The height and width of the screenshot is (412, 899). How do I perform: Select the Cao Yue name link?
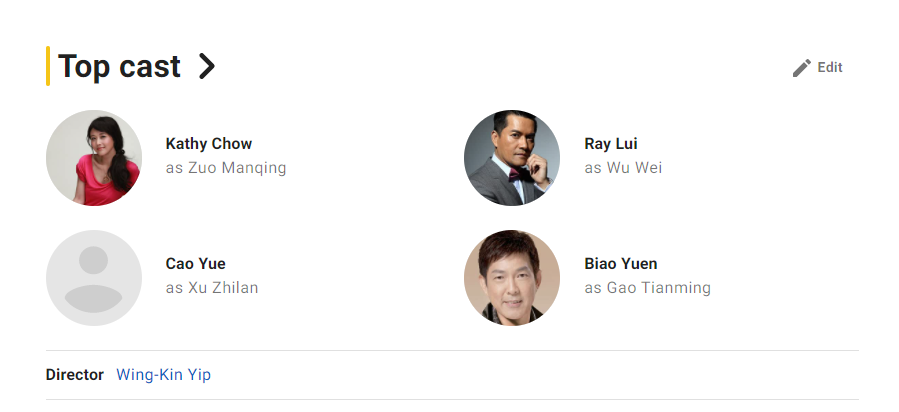point(196,264)
